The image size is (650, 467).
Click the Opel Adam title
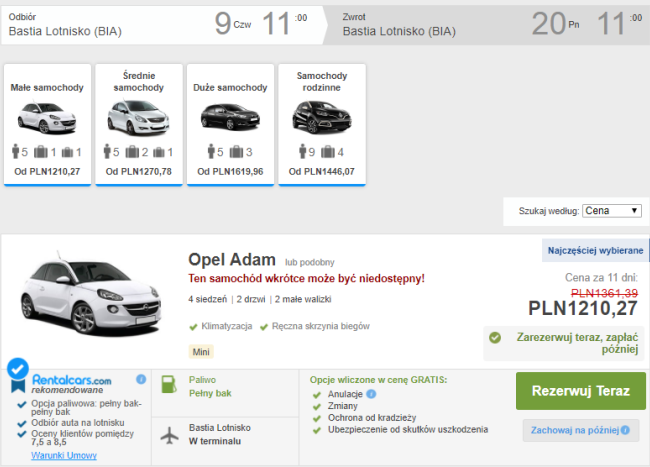[232, 260]
